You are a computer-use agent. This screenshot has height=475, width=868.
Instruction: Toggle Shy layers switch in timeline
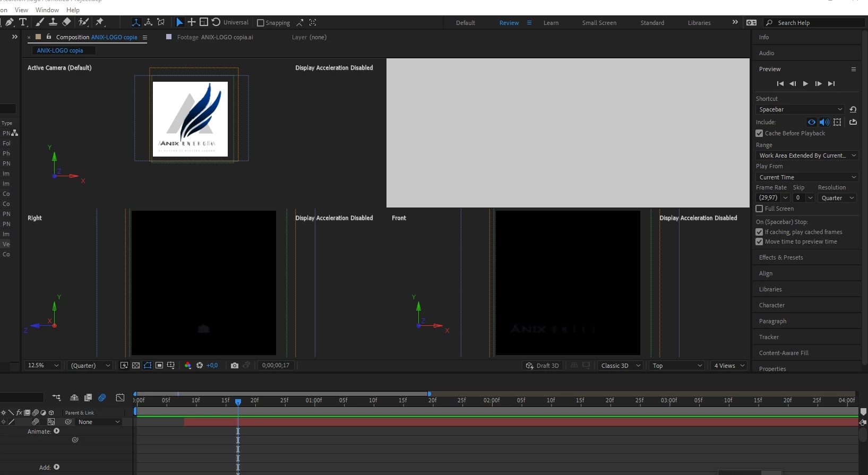(x=74, y=398)
